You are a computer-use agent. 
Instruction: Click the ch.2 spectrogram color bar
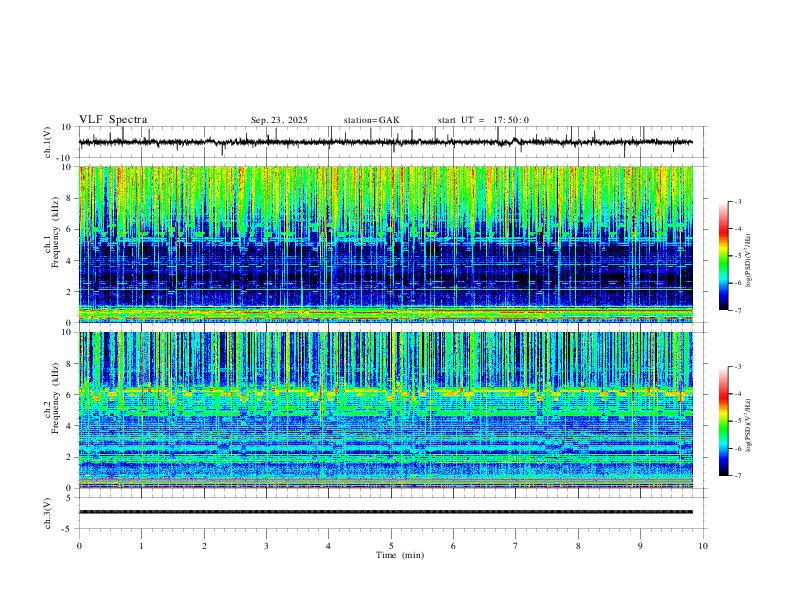(x=723, y=421)
